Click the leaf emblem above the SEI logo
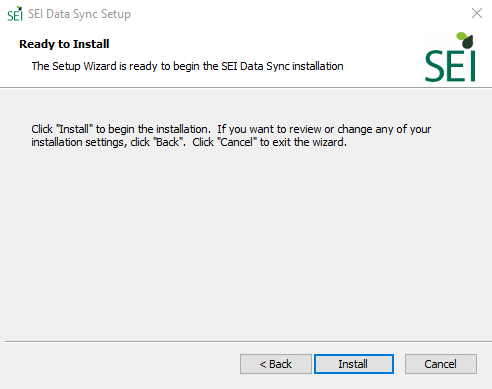Image resolution: width=492 pixels, height=389 pixels. coord(465,40)
